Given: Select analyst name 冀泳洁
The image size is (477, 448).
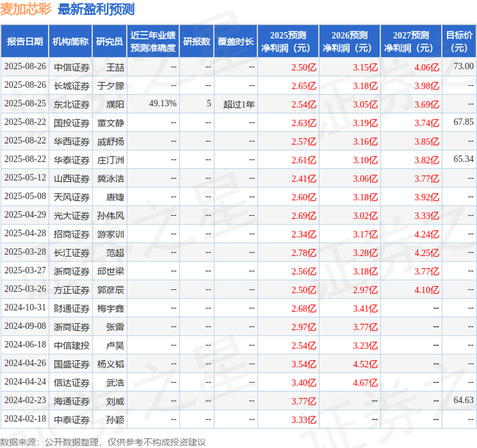Looking at the screenshot, I should click(x=110, y=178).
